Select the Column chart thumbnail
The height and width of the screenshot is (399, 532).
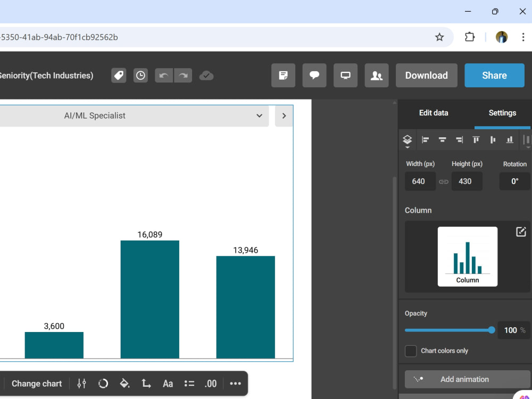[468, 256]
